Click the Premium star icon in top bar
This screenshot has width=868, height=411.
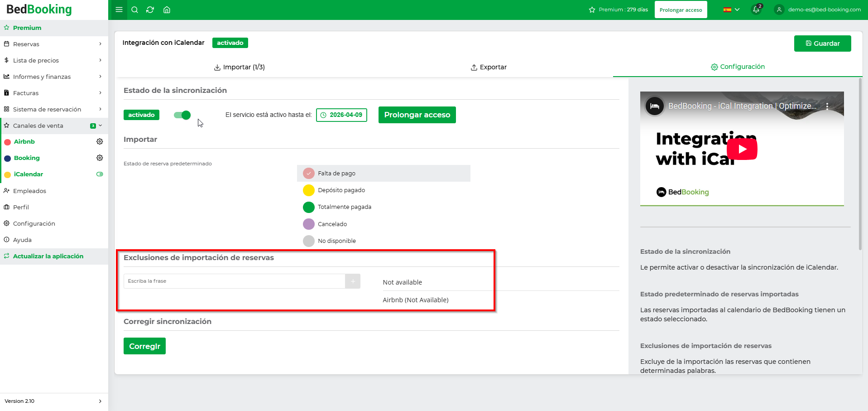tap(592, 10)
